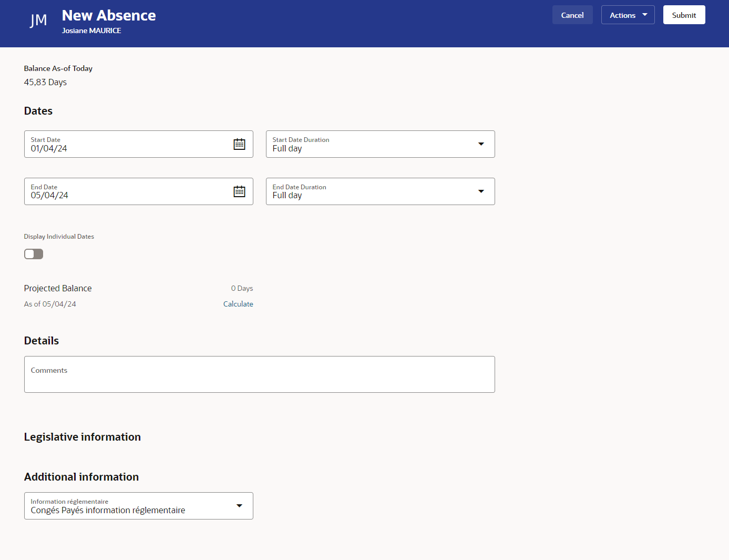Click the Calculate link for Projected Balance
The height and width of the screenshot is (560, 729).
coord(238,303)
